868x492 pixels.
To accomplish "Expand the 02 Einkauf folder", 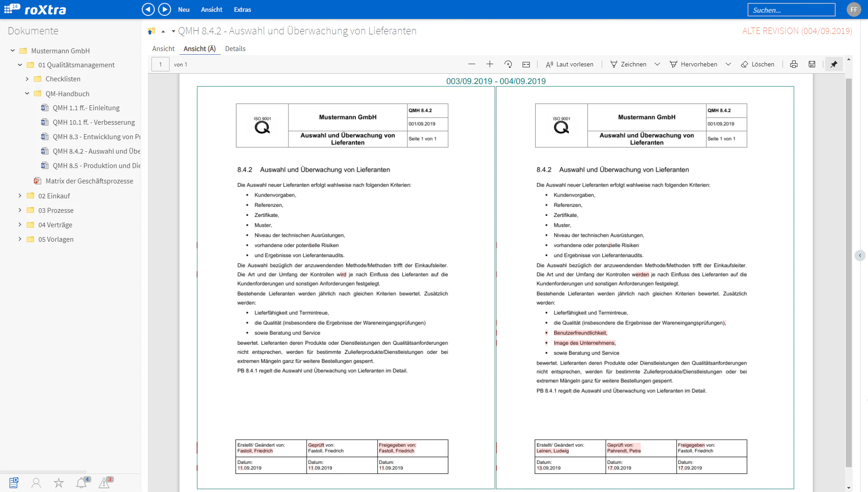I will click(19, 196).
